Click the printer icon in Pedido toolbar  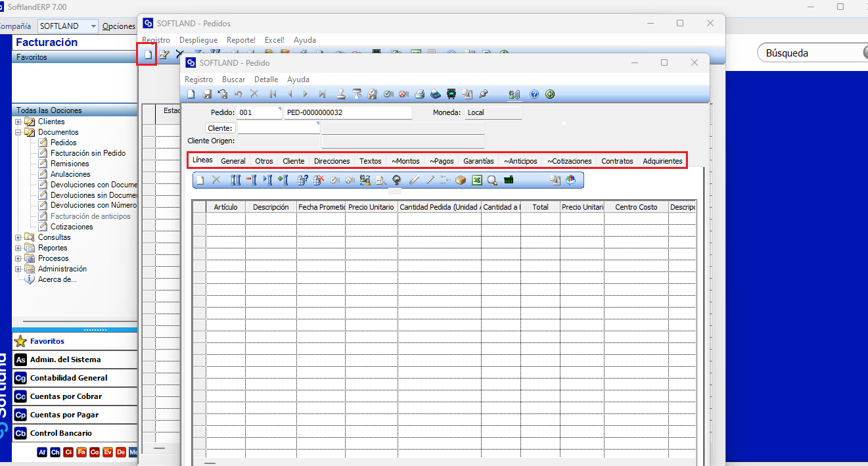[x=419, y=94]
